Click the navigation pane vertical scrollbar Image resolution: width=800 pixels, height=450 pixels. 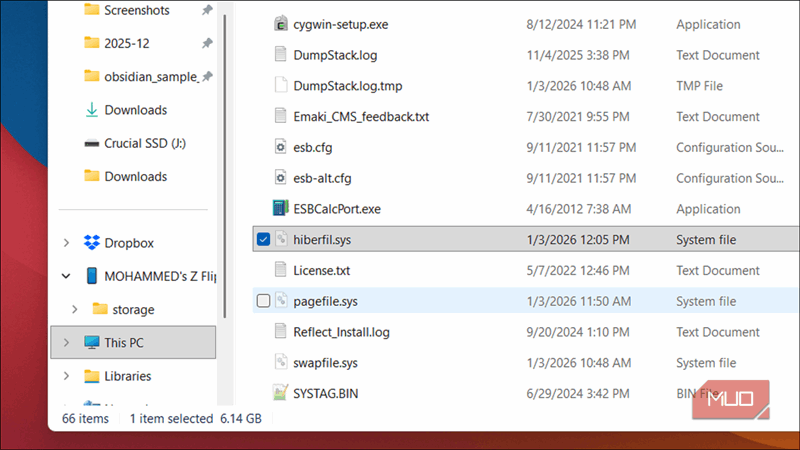[226, 150]
